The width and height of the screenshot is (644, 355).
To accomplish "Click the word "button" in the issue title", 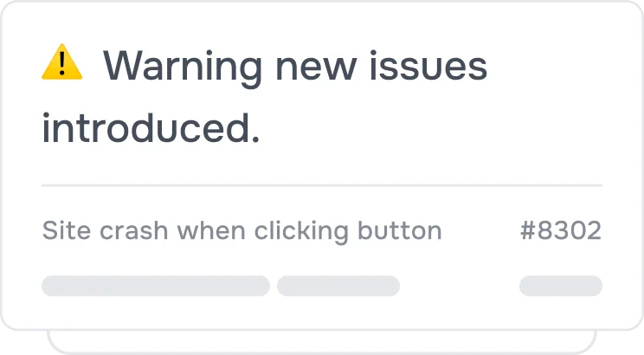I will (399, 231).
